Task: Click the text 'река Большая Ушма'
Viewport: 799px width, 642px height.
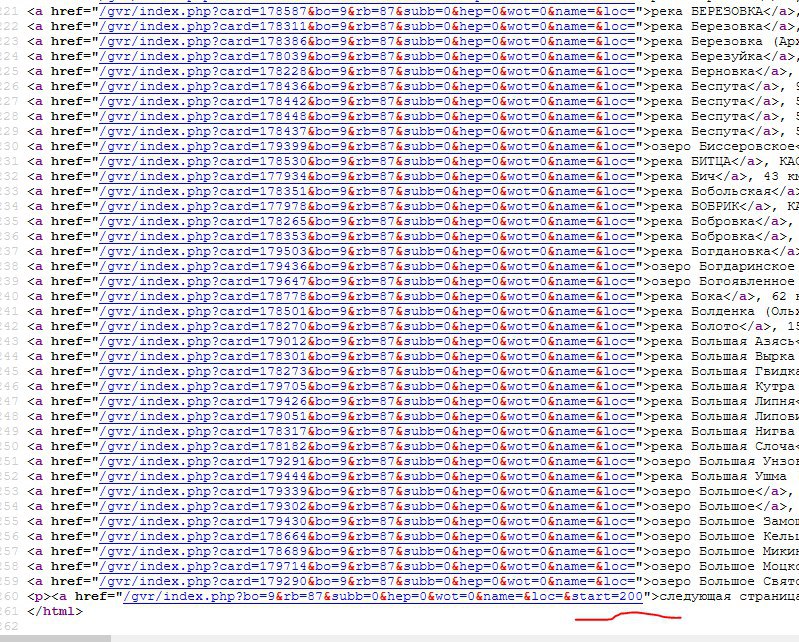Action: [718, 476]
